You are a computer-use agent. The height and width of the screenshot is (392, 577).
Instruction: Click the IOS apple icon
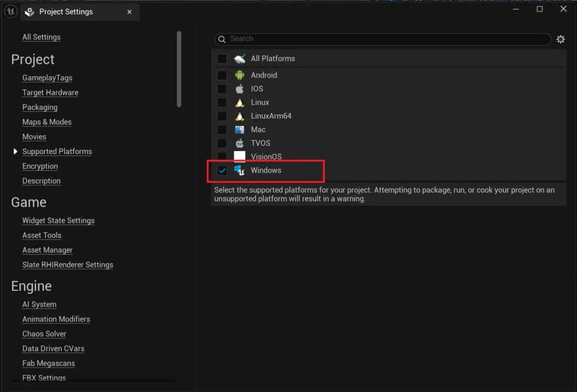240,89
